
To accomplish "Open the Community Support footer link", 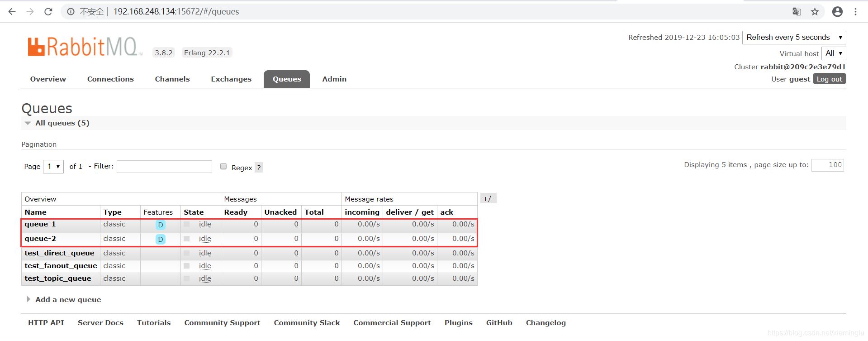I will pyautogui.click(x=222, y=323).
